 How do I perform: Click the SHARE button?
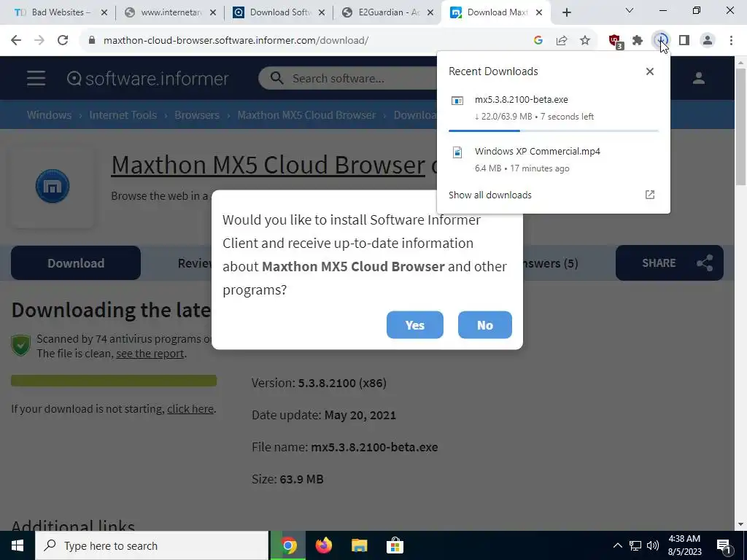tap(670, 262)
